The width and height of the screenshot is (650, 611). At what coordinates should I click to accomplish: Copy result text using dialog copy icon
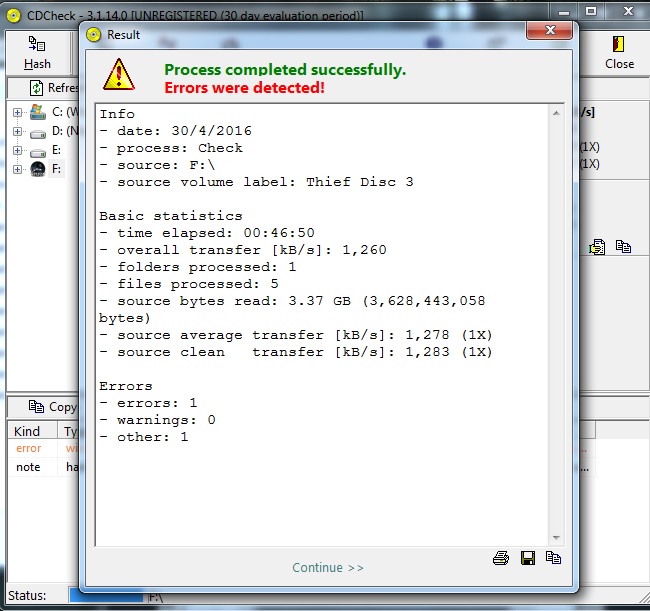554,558
